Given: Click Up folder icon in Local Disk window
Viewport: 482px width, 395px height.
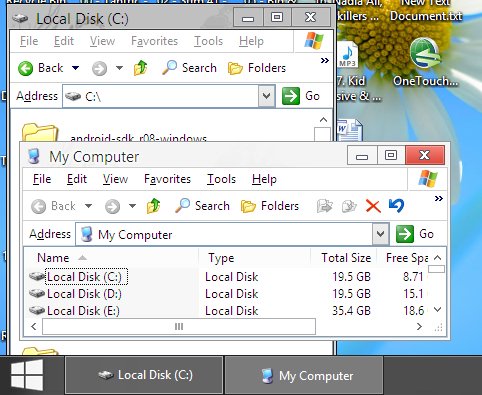Looking at the screenshot, I should tap(140, 68).
